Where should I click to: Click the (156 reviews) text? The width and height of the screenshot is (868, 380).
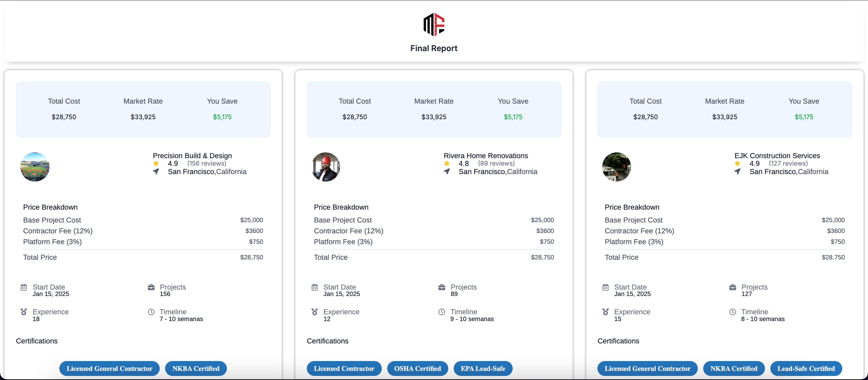coord(207,164)
